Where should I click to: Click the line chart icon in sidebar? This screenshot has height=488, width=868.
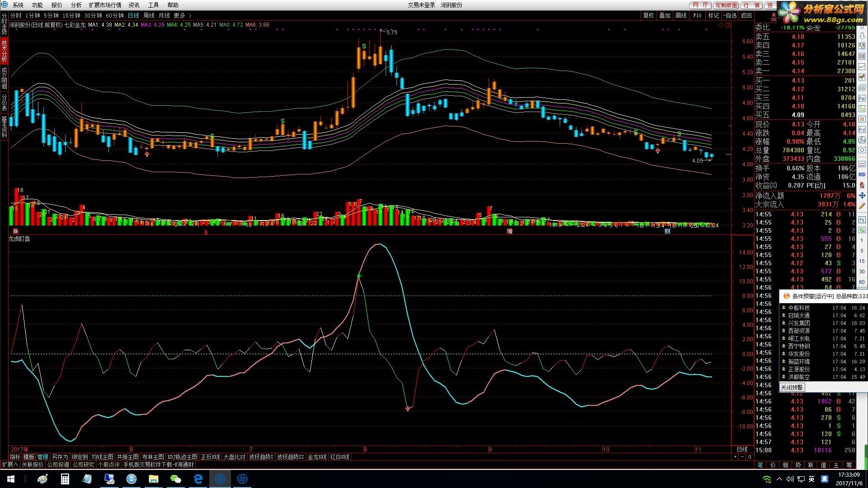[862, 66]
